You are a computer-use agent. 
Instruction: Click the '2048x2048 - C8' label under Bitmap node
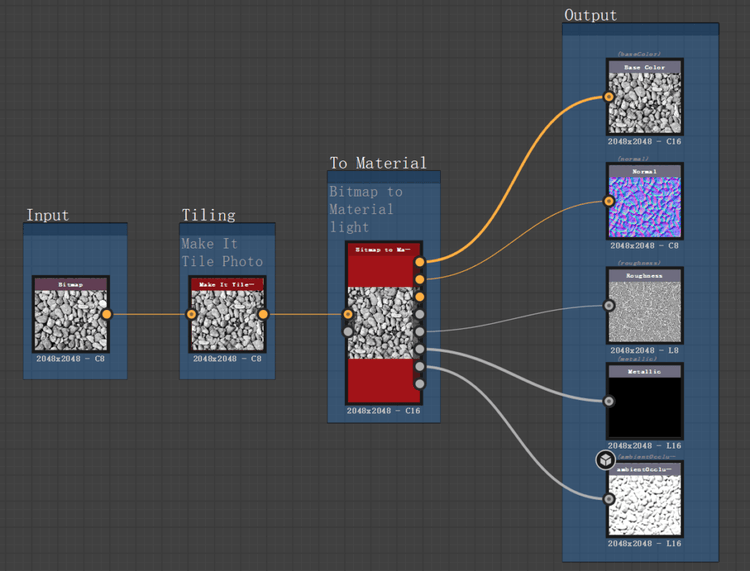70,359
